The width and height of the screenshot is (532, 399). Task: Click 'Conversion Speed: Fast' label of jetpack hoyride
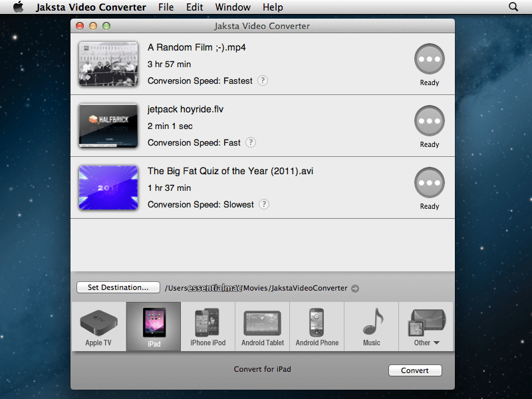pos(194,142)
